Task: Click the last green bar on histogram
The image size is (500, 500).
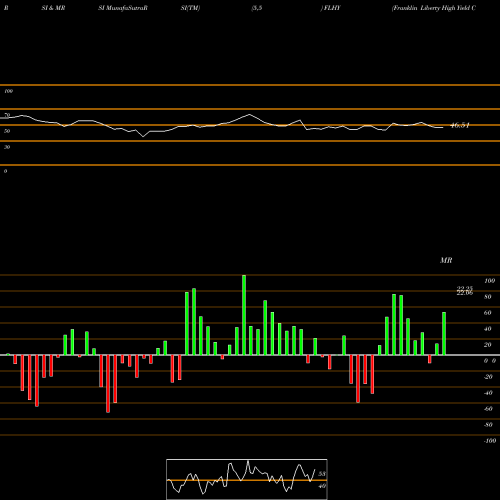Action: coord(444,334)
